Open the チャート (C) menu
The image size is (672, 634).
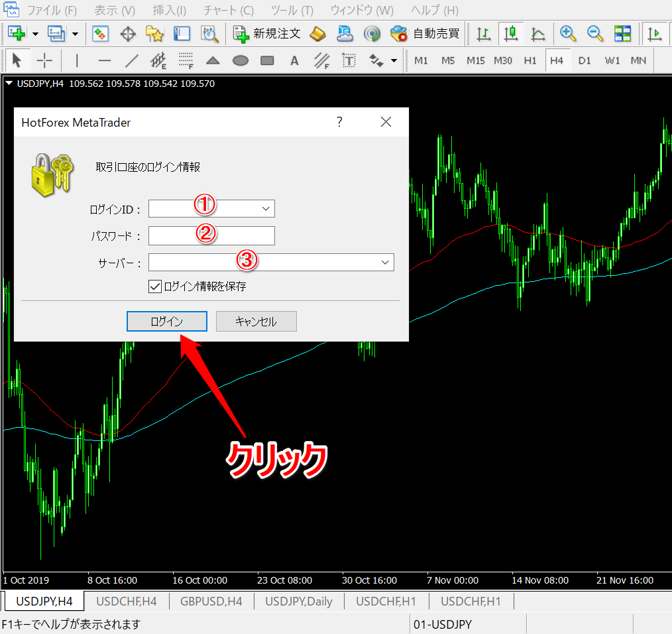click(229, 11)
